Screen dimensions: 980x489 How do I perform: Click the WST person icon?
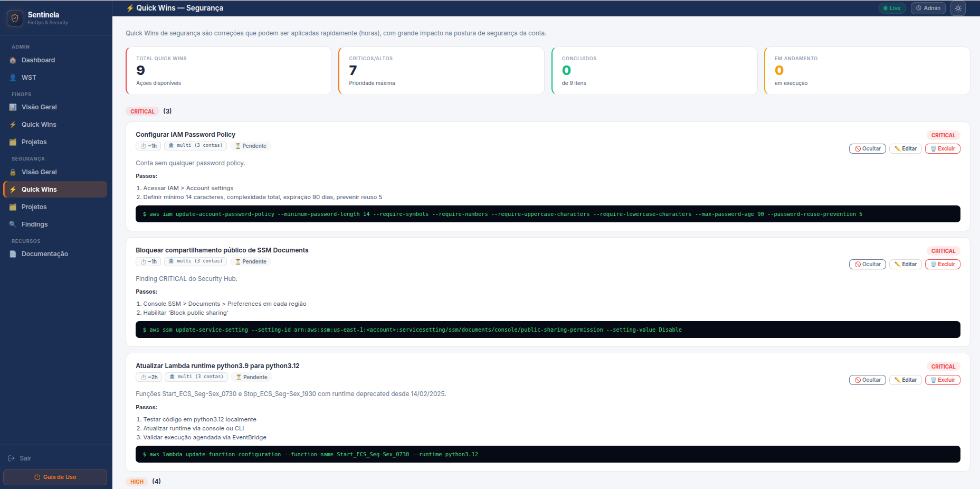(13, 78)
